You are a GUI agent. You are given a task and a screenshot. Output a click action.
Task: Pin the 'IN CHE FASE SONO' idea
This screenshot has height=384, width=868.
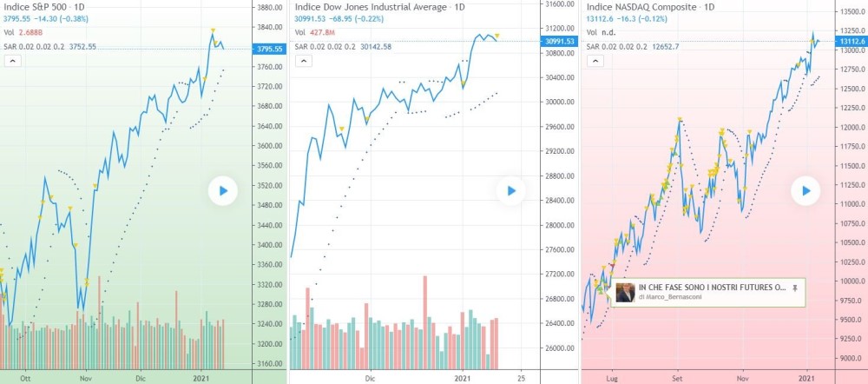[795, 286]
